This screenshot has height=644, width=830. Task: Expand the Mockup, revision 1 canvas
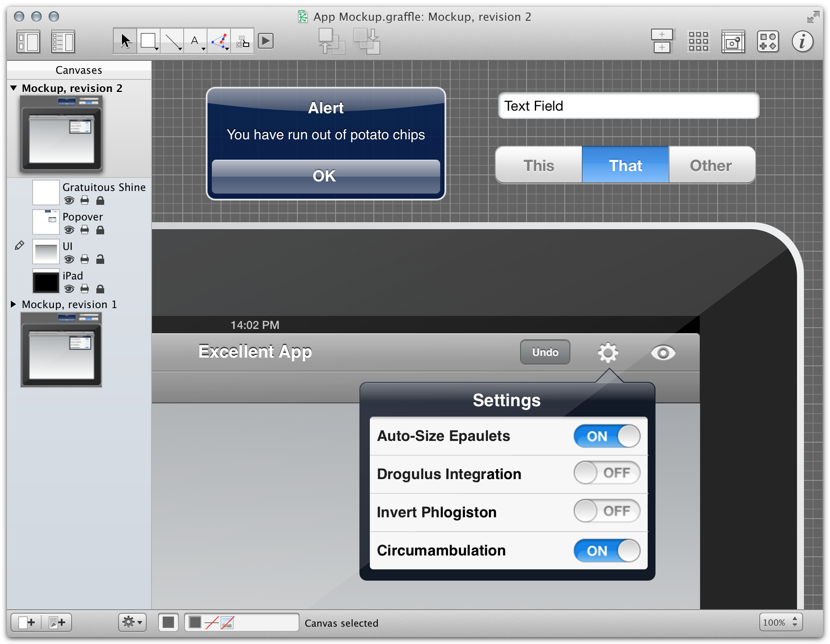coord(13,304)
